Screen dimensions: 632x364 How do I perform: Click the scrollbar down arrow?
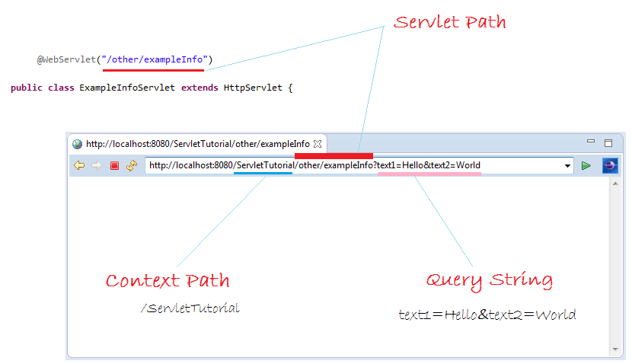[614, 350]
